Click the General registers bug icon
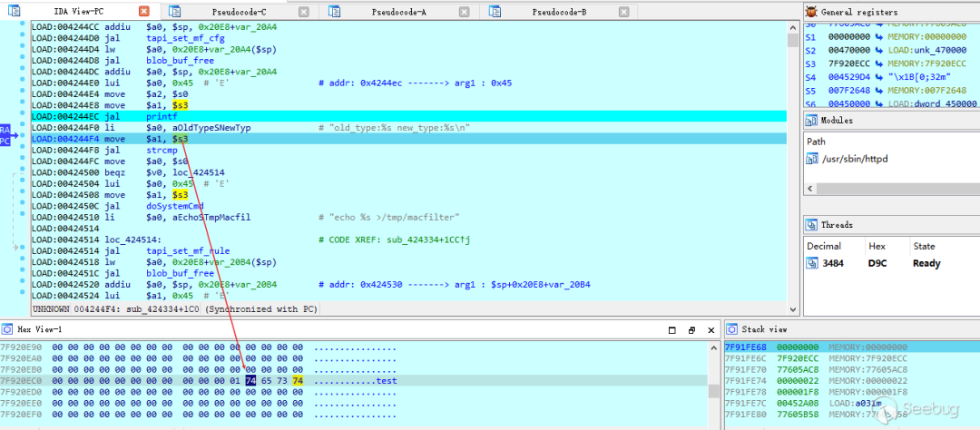This screenshot has width=980, height=430. pos(811,11)
